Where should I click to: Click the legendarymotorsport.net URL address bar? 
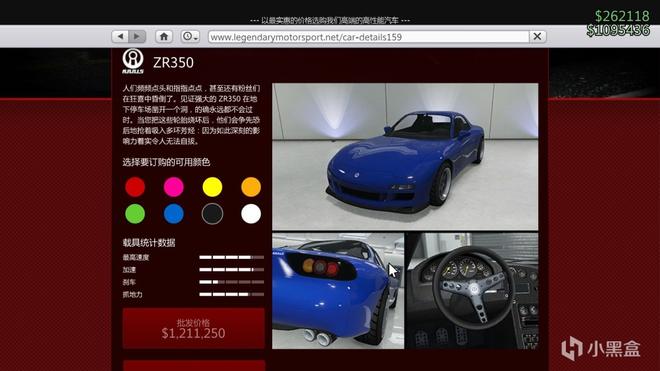[368, 37]
